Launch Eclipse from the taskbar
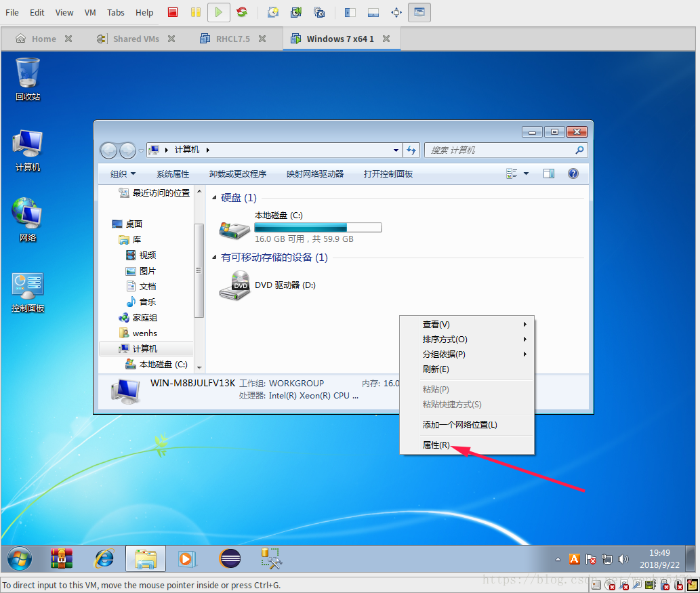The width and height of the screenshot is (700, 593). pos(230,558)
